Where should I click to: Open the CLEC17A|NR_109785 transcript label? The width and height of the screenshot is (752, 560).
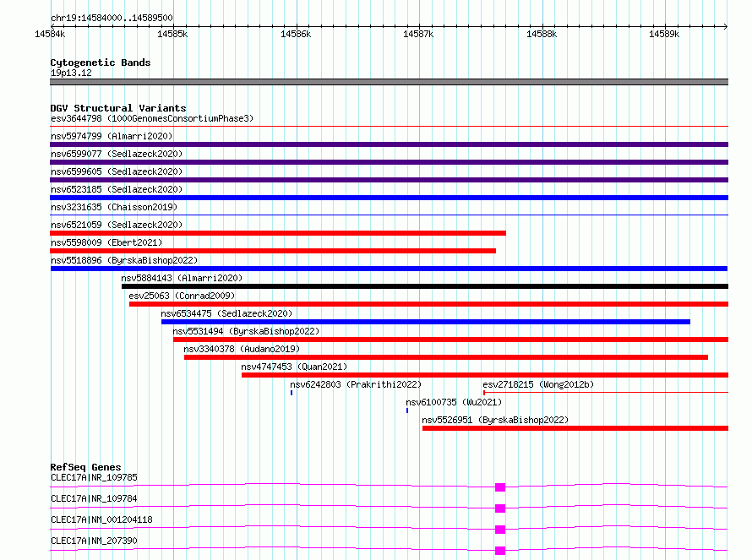coord(94,477)
